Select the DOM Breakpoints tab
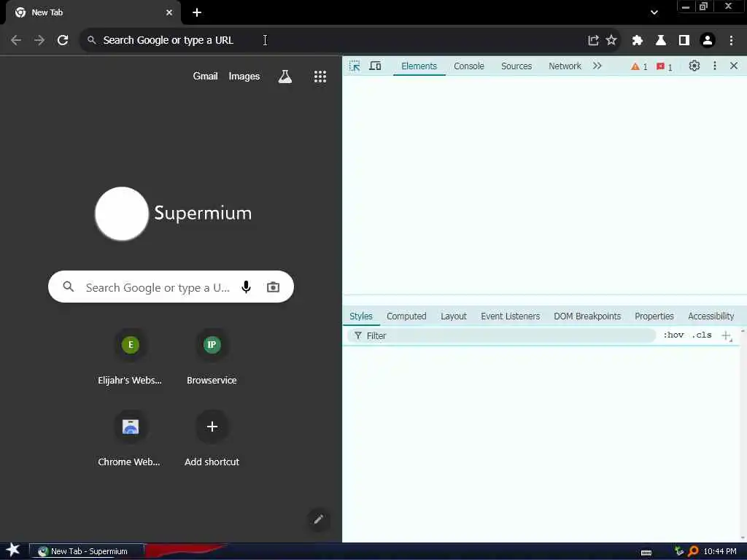Screen dimensions: 747x560 [587, 316]
